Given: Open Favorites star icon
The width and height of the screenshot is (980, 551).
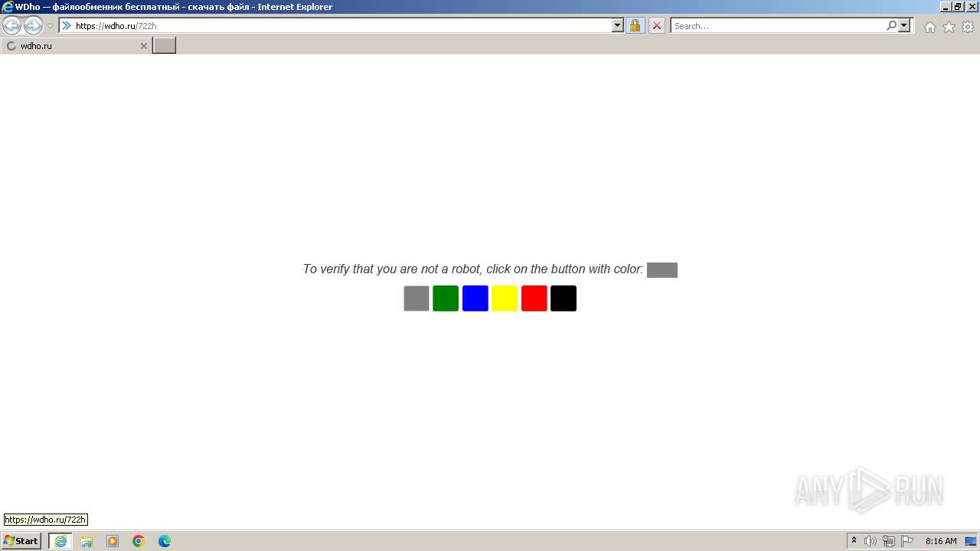Looking at the screenshot, I should (949, 27).
